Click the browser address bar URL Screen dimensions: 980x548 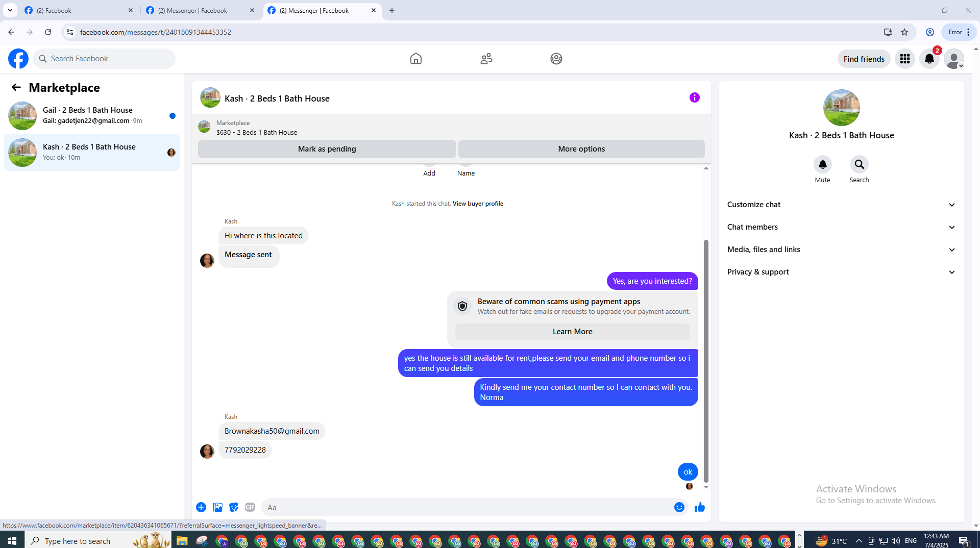point(156,32)
